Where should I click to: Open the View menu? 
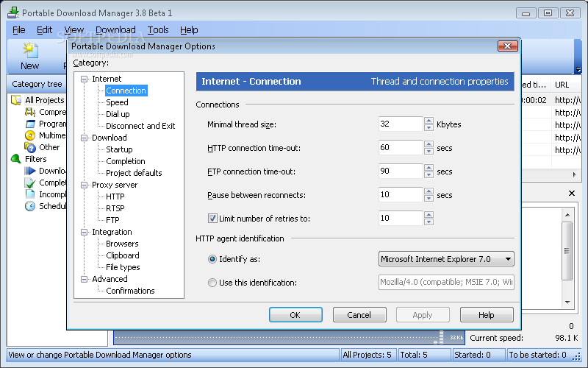(x=73, y=29)
